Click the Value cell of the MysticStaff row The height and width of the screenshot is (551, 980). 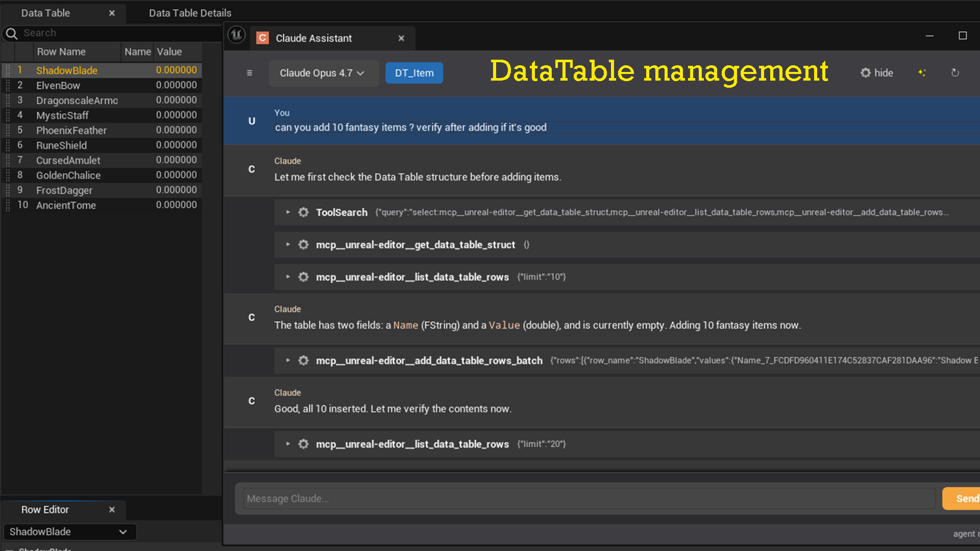[176, 115]
